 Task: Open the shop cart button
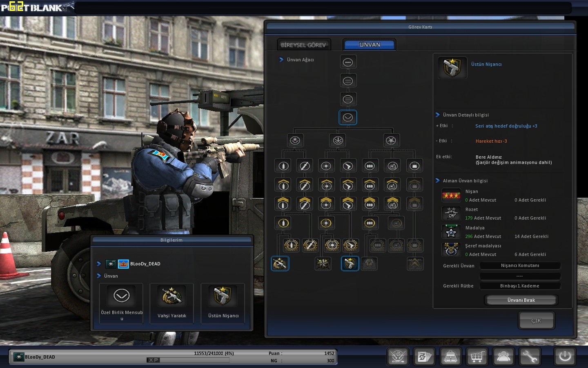[x=477, y=357]
